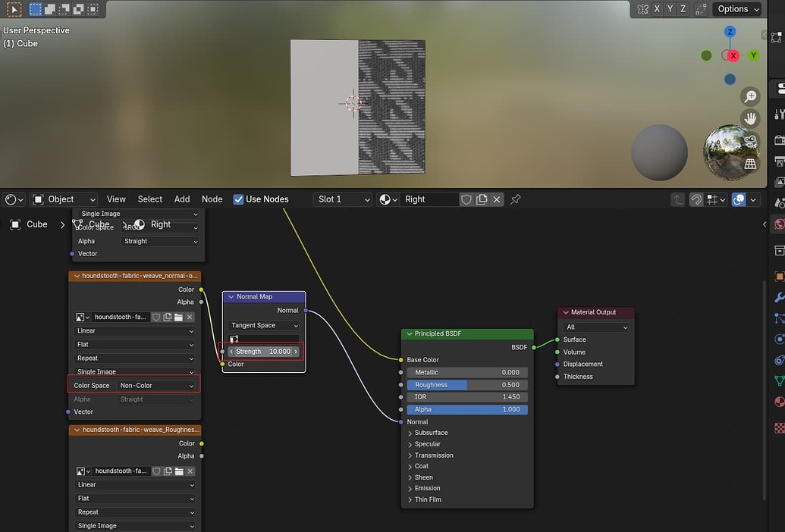Toggle the X axis mirror button
The image size is (785, 532).
[x=656, y=9]
